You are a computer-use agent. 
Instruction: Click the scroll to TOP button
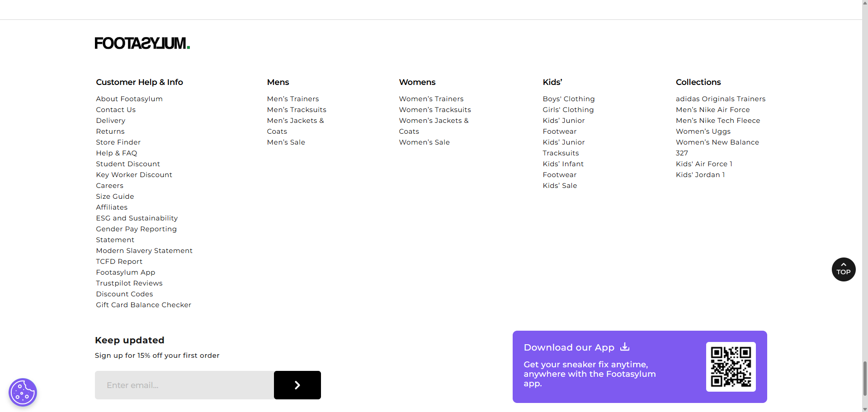click(843, 270)
